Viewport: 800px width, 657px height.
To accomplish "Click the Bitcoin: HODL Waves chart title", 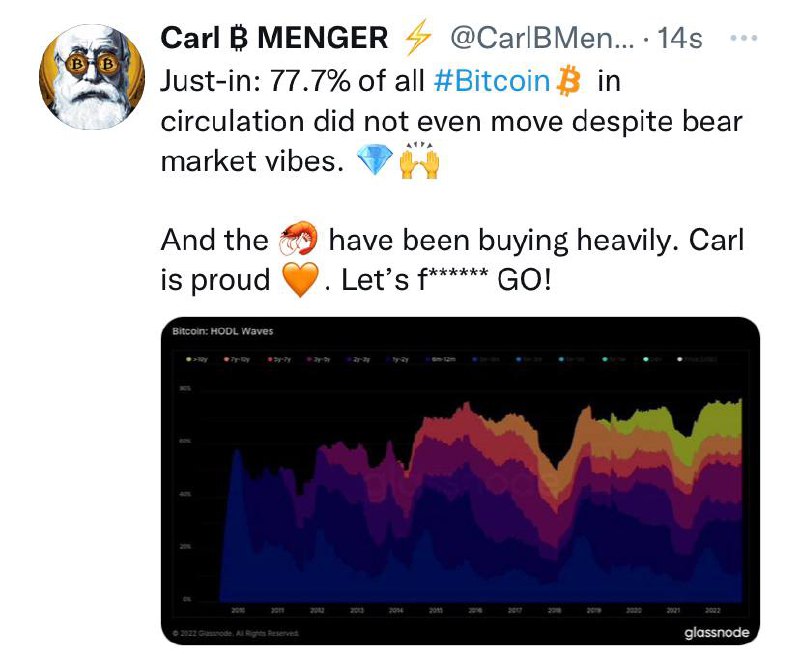I will click(223, 332).
